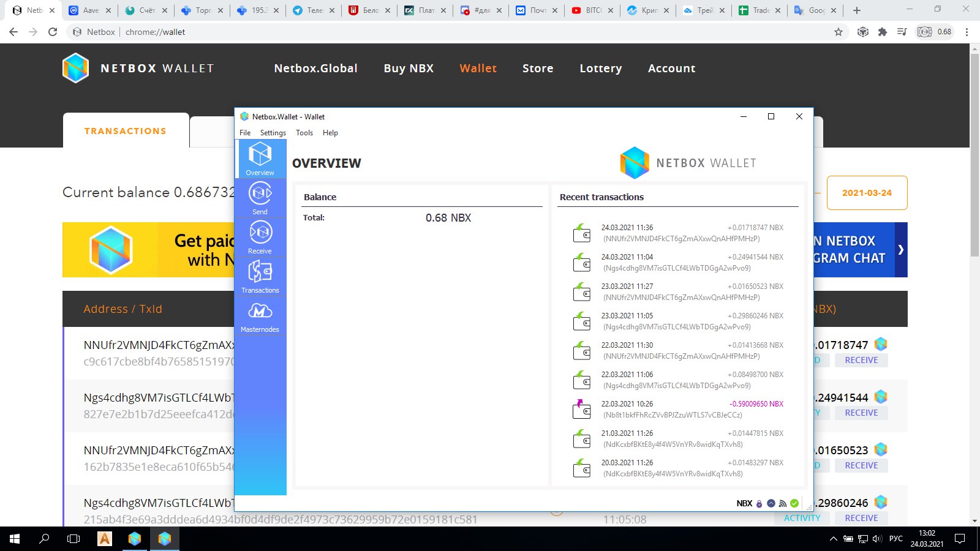Click the received icon for +0.01483297 NBX

581,468
